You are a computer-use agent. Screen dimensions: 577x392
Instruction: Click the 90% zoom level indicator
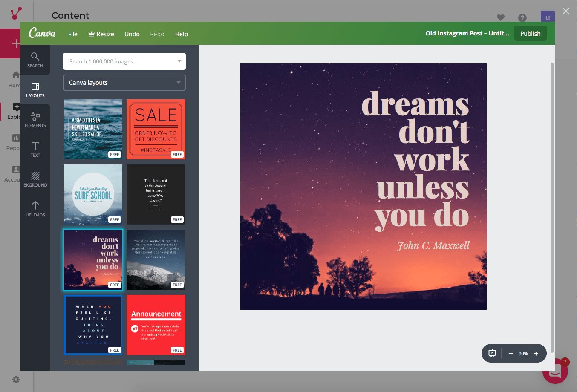click(523, 354)
